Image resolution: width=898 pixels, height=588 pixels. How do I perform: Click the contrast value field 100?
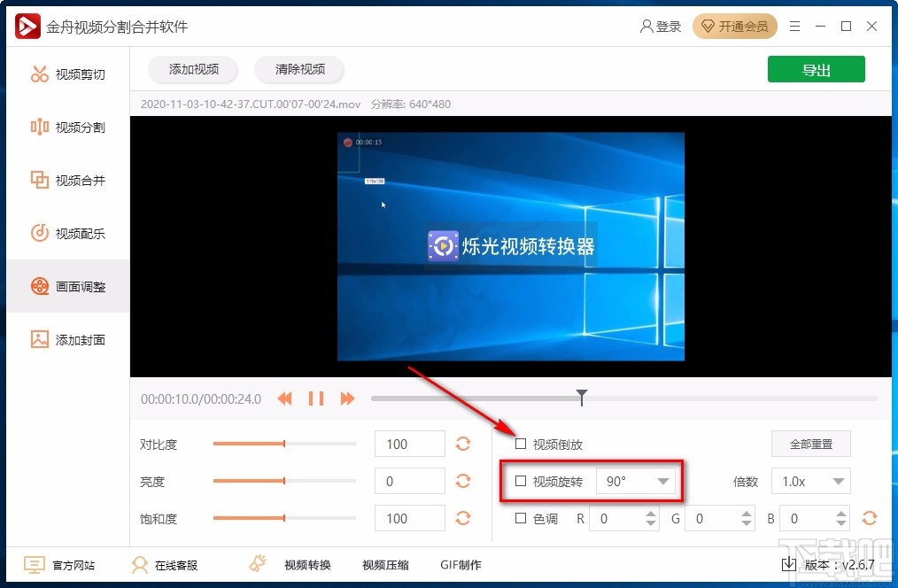pyautogui.click(x=409, y=444)
